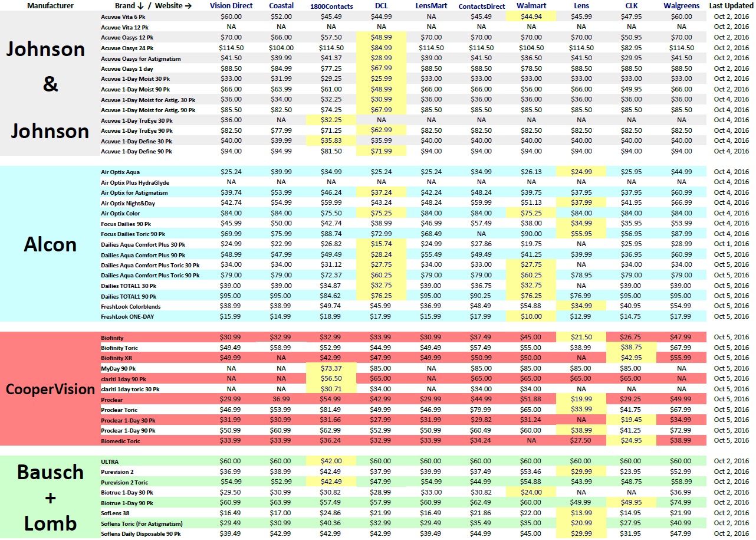Open the Vision Direct website header link
Viewport: 756px width, 540px height.
pyautogui.click(x=231, y=5)
